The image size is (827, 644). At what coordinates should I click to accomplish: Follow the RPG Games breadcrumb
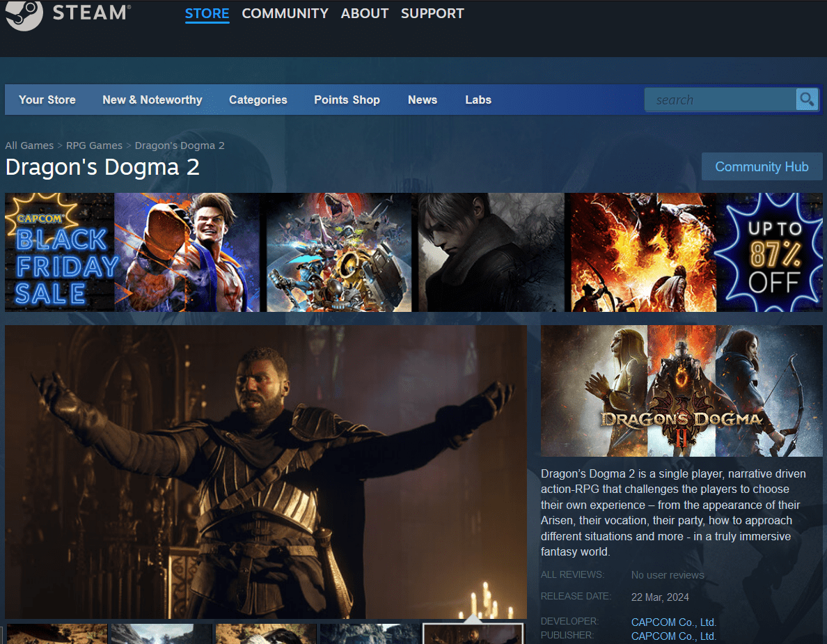[94, 146]
